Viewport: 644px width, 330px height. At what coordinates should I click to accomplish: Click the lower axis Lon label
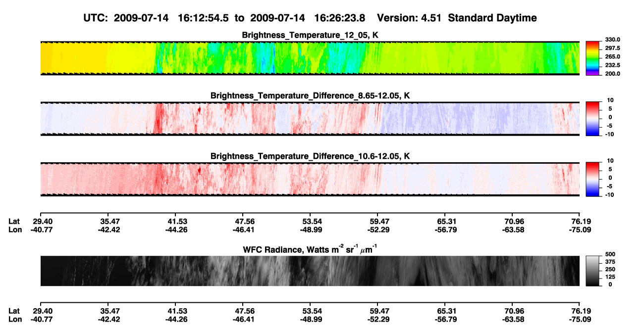tap(15, 320)
